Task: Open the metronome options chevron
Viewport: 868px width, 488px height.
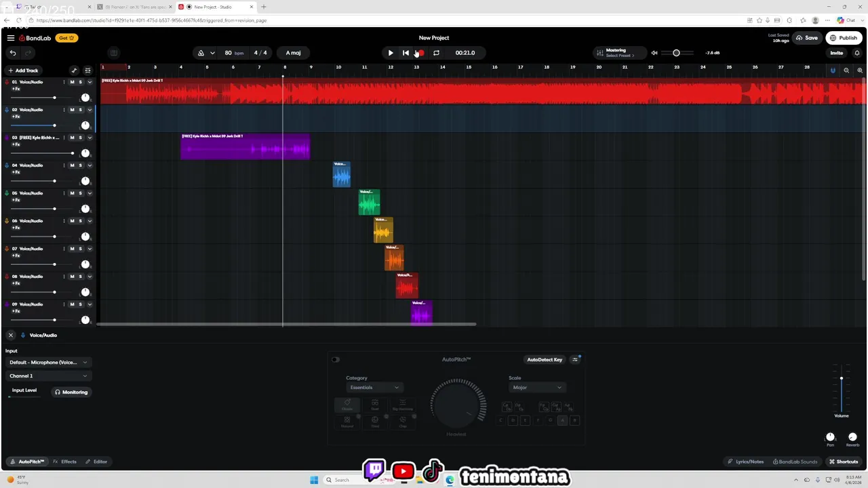Action: (x=212, y=53)
